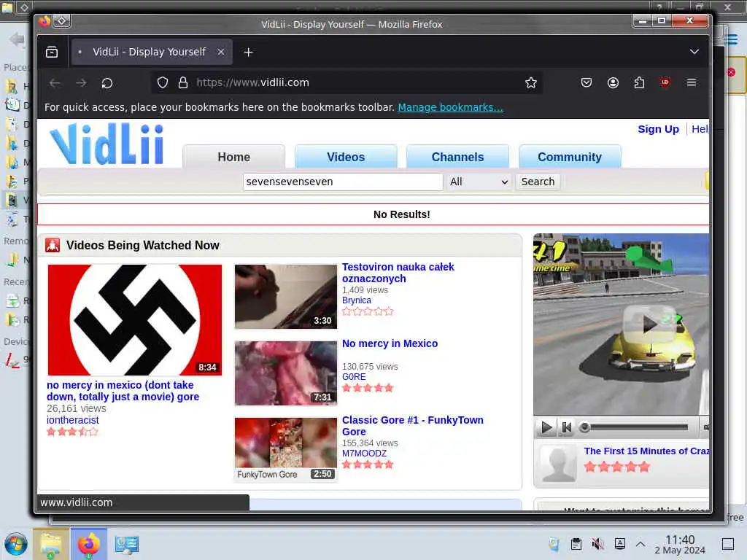The width and height of the screenshot is (747, 560).
Task: Click the taskbar clock showing 11:40
Action: pyautogui.click(x=680, y=544)
